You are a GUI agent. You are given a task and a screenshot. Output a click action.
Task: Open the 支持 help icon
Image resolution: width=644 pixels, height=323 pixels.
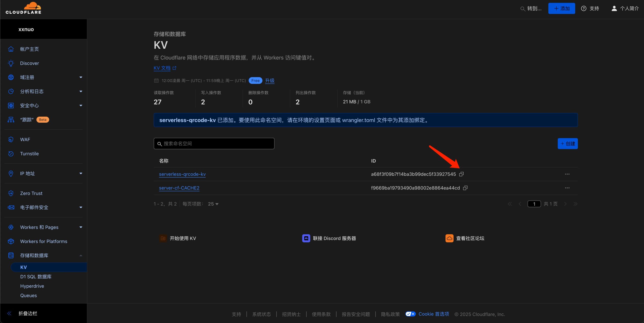584,9
